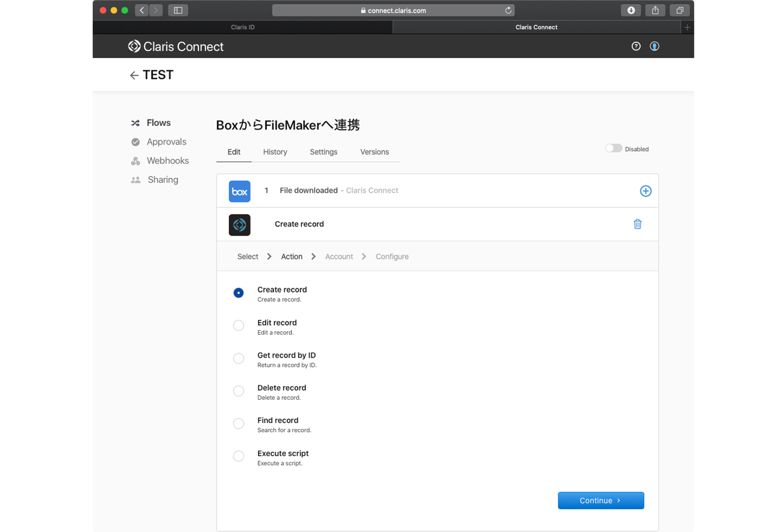This screenshot has width=782, height=532.
Task: Go back using the arrow beside TEST
Action: (134, 75)
